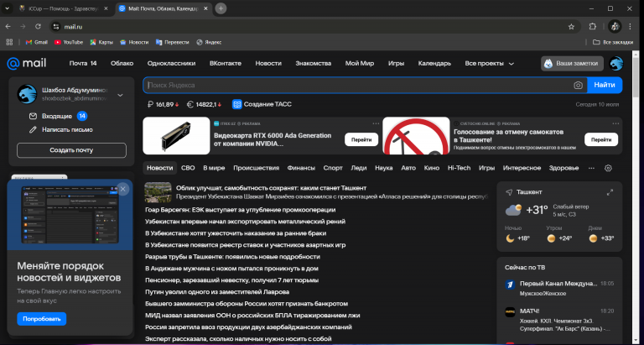Open Одноклассники in top menu
The image size is (644, 345).
171,63
